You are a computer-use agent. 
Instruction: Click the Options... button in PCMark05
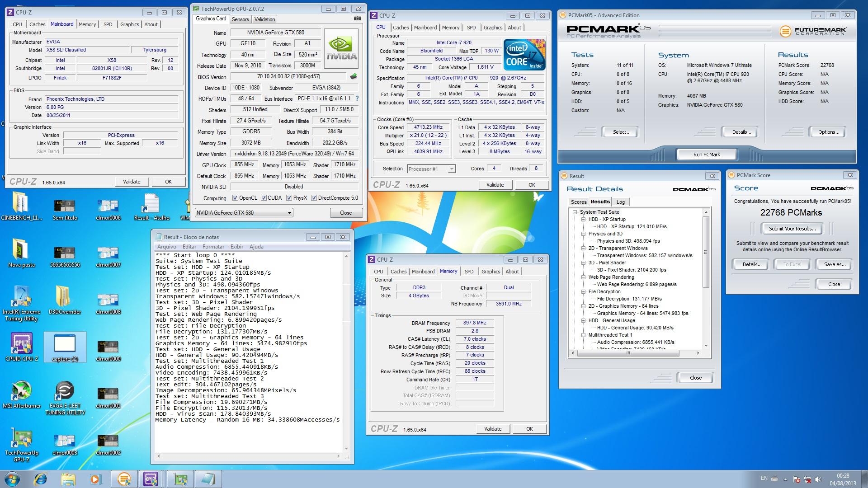[x=828, y=132]
